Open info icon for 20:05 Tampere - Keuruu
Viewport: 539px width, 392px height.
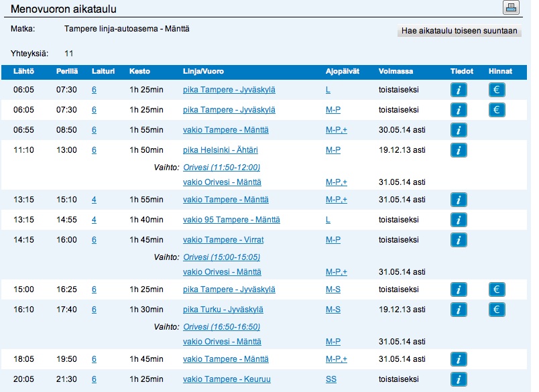[459, 379]
